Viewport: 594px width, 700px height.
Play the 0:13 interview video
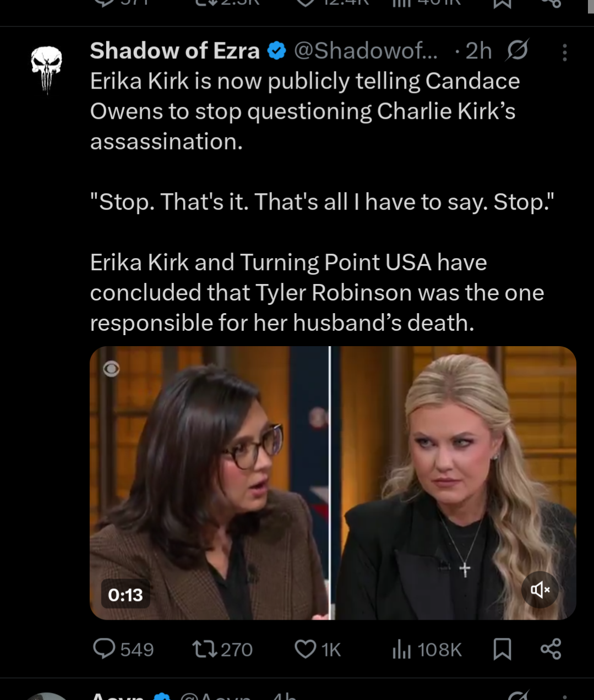(333, 483)
